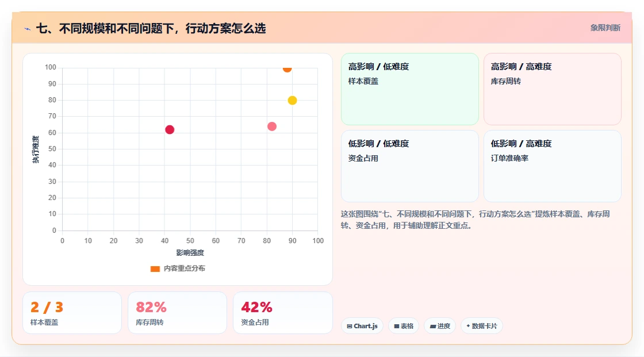Image resolution: width=644 pixels, height=357 pixels.
Task: Open the 高影响 / 高难度 quadrant card
Action: 552,89
